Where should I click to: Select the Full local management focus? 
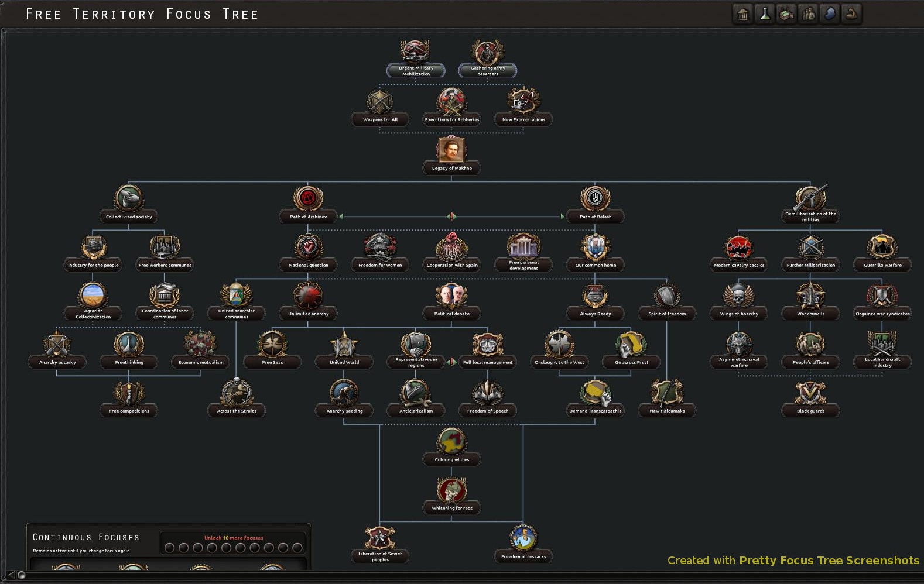coord(487,350)
